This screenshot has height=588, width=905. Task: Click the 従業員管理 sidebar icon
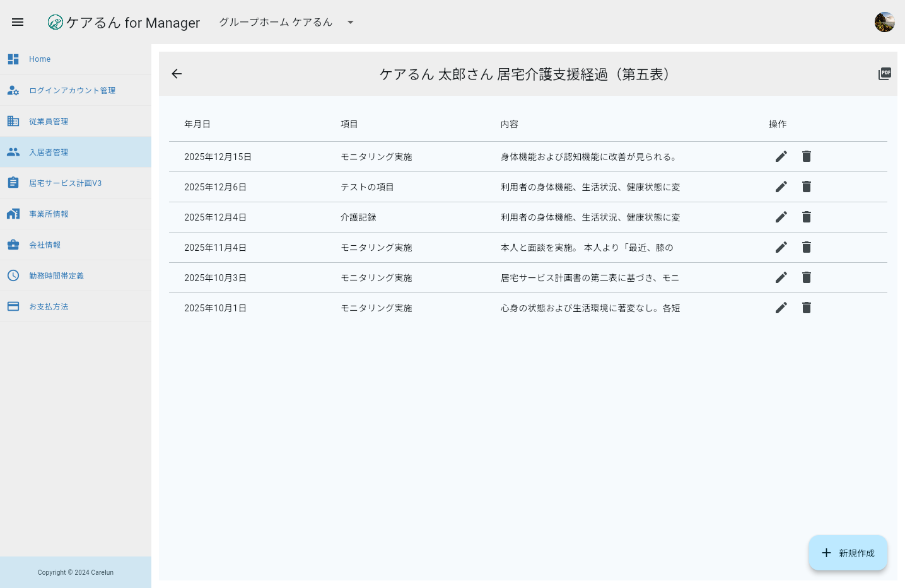pyautogui.click(x=13, y=121)
